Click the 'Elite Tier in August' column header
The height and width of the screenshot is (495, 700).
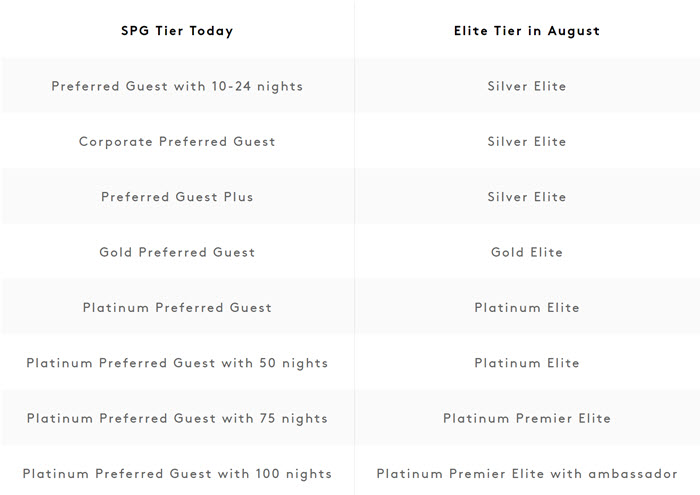(x=527, y=31)
